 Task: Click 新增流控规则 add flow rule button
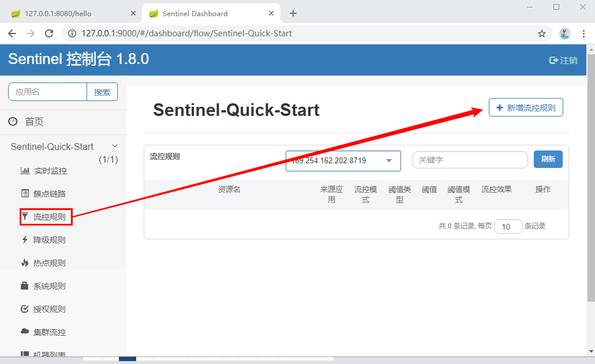[x=526, y=108]
